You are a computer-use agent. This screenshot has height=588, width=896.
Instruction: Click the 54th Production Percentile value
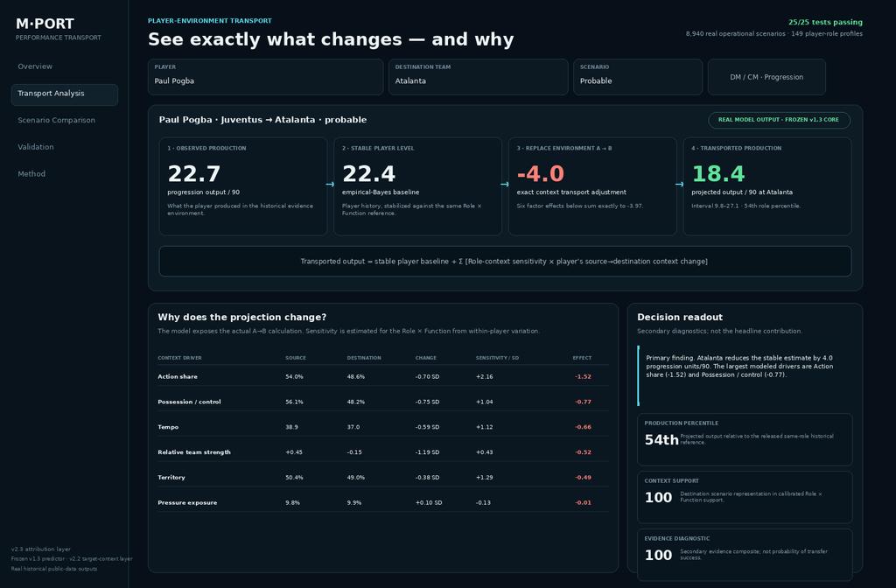click(661, 440)
